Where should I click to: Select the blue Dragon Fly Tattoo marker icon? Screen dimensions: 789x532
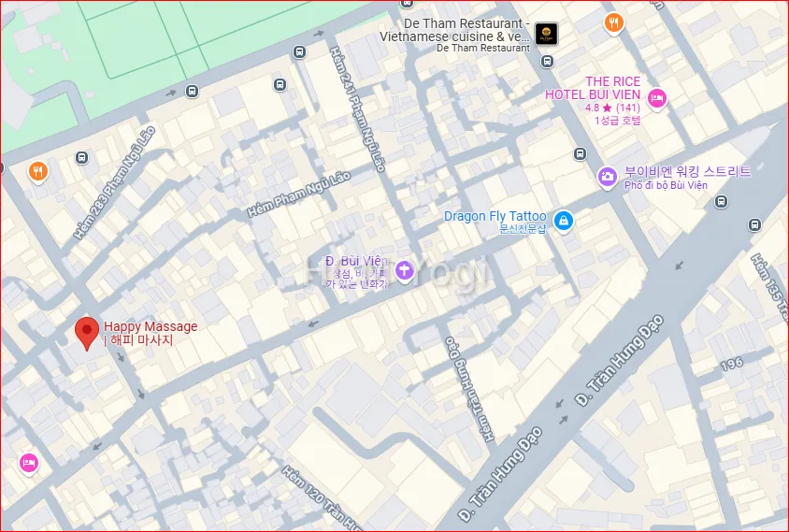click(x=563, y=221)
